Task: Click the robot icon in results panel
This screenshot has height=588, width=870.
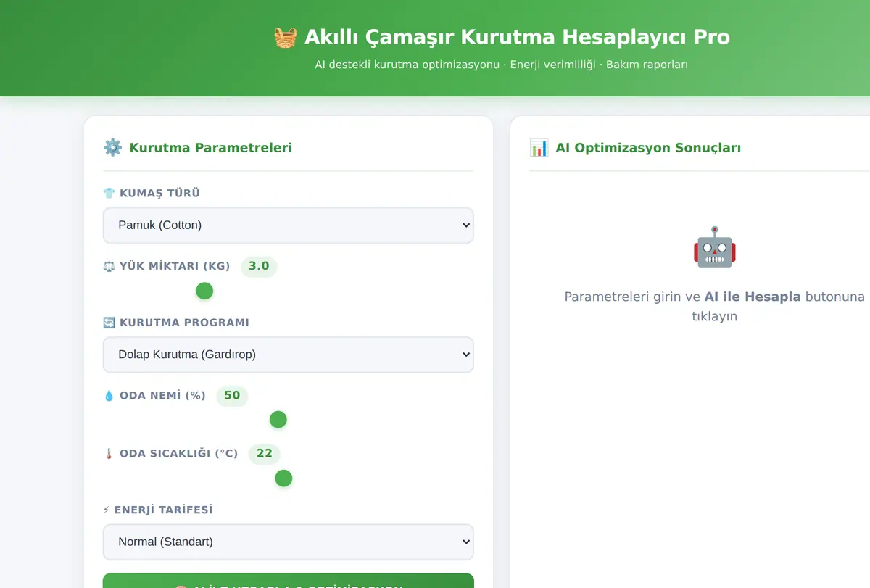Action: [x=715, y=247]
